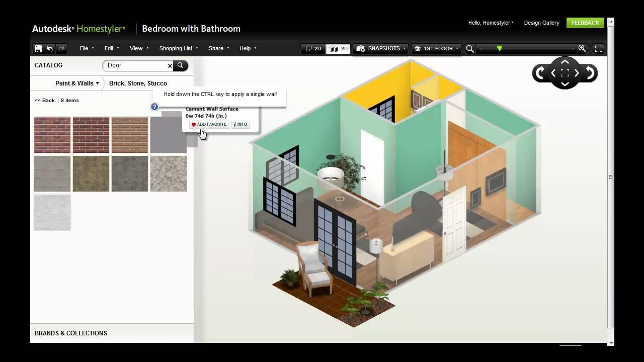The height and width of the screenshot is (362, 644).
Task: Click the Add Favorite button
Action: [x=209, y=125]
